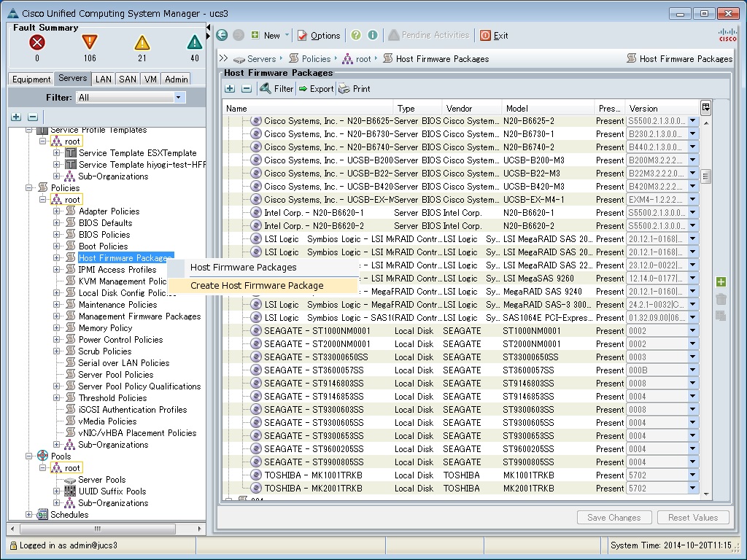Click the Filter table button

tap(276, 88)
